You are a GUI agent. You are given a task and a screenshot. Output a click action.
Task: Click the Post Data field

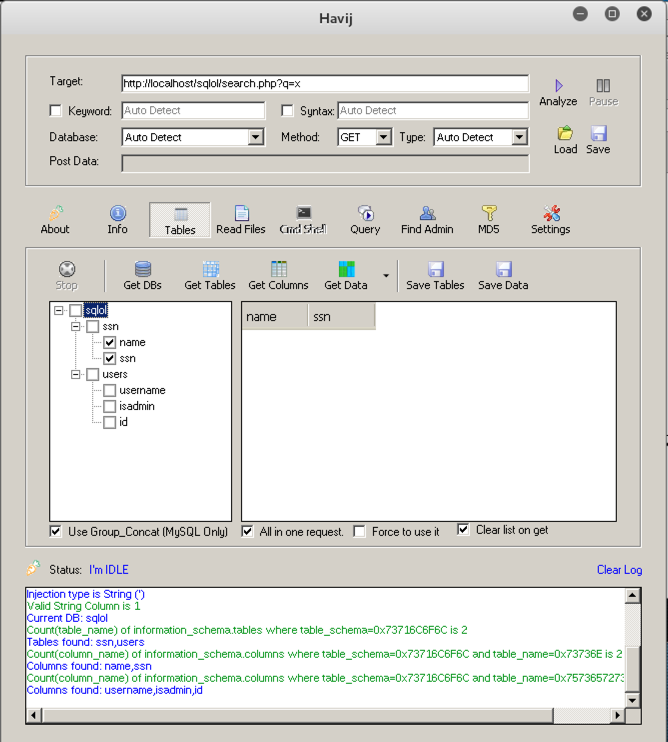325,164
